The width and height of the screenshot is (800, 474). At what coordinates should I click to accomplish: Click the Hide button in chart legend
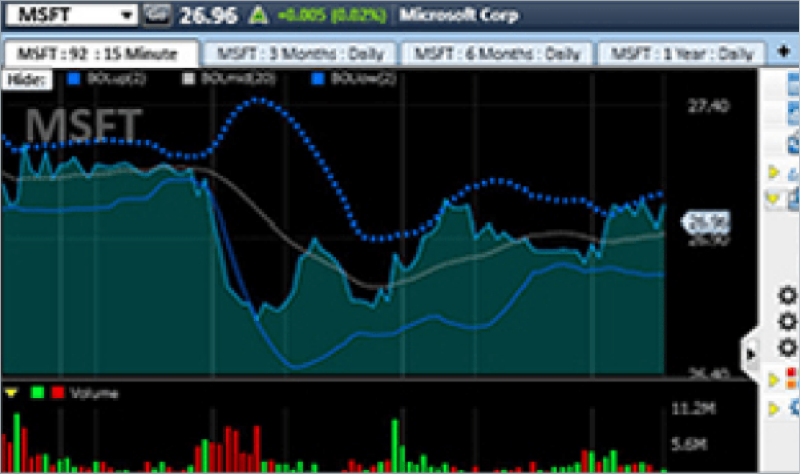coord(27,80)
